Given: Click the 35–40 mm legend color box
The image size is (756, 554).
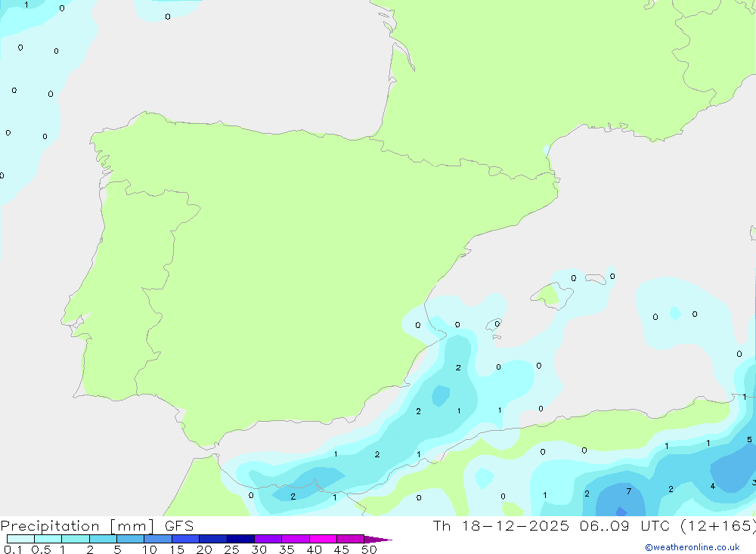Looking at the screenshot, I should tap(295, 539).
